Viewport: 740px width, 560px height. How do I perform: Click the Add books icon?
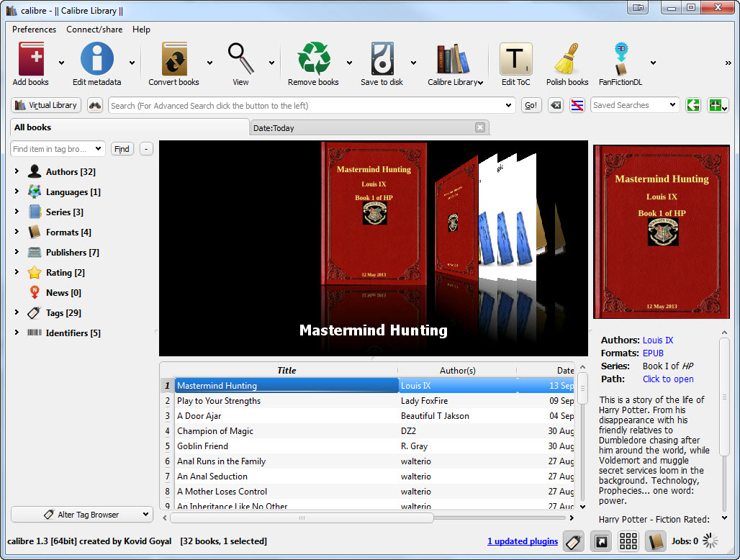pos(31,59)
